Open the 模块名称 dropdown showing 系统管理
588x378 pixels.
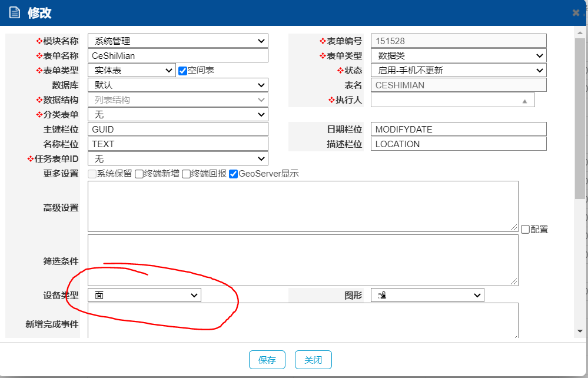pos(178,41)
